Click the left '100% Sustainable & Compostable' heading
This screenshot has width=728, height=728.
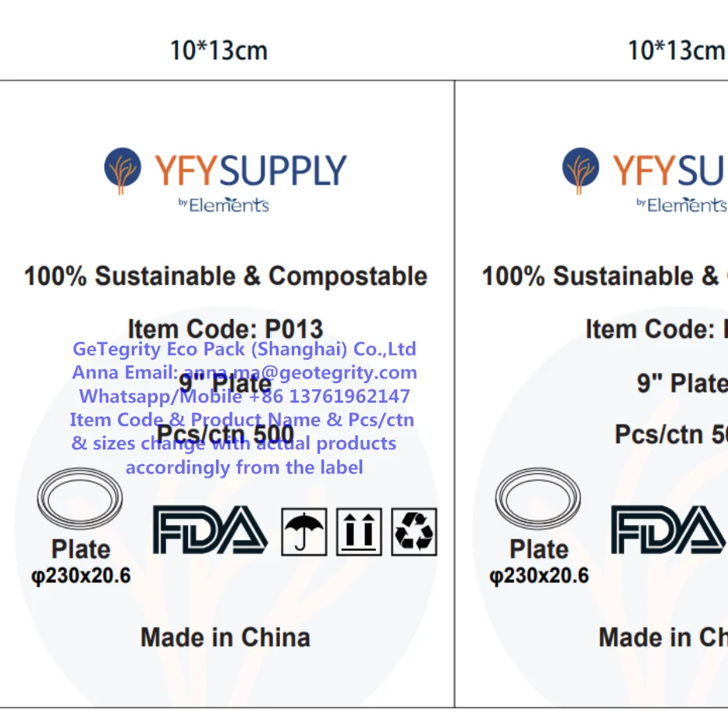pos(226,276)
